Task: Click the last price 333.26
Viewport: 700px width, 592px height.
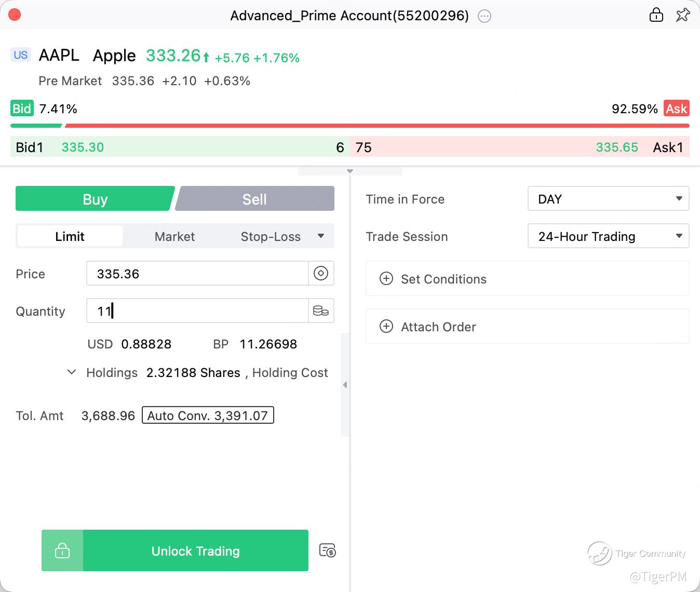Action: [x=173, y=55]
